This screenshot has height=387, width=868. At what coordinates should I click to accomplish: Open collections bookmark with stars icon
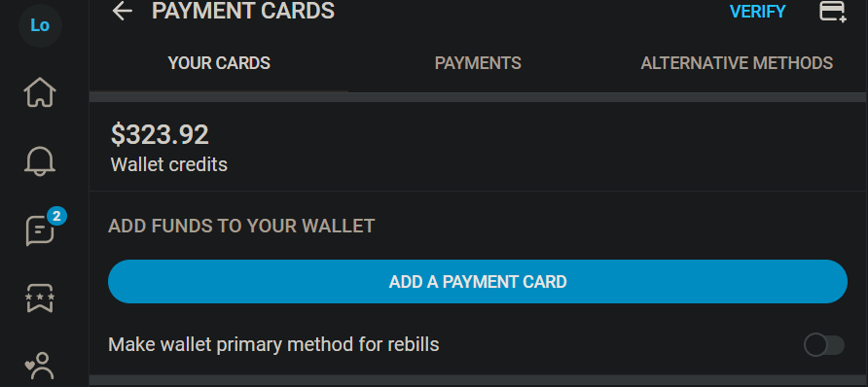point(40,299)
